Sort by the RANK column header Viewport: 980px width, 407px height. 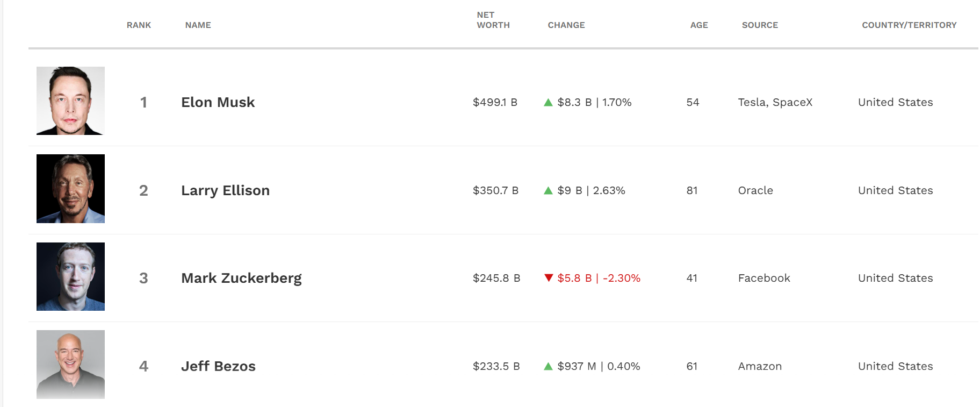pos(139,25)
